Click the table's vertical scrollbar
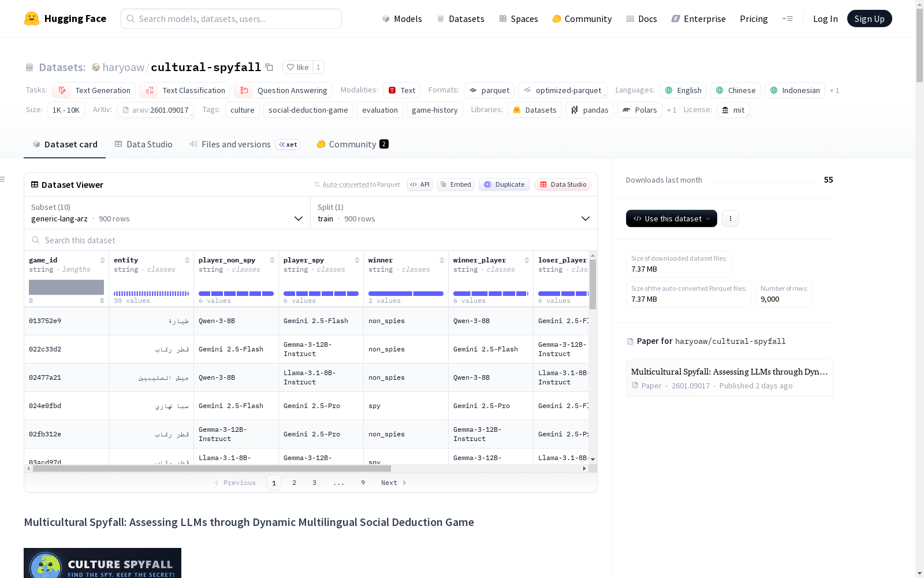Viewport: 924px width, 578px height. click(593, 284)
